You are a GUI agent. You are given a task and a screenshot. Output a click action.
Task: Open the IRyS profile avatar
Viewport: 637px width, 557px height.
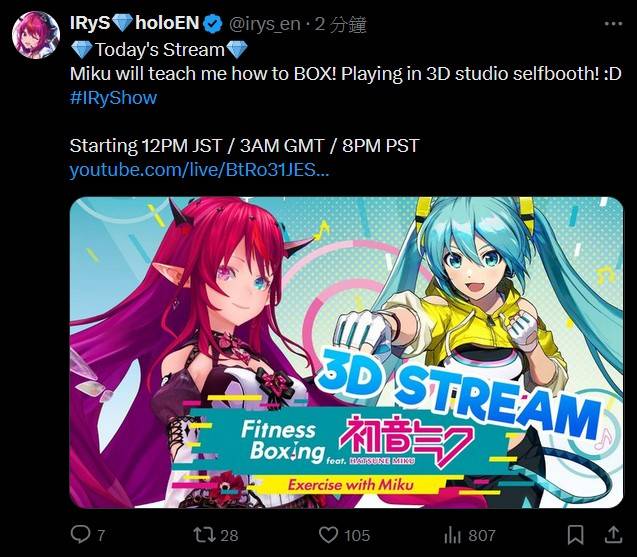click(36, 35)
